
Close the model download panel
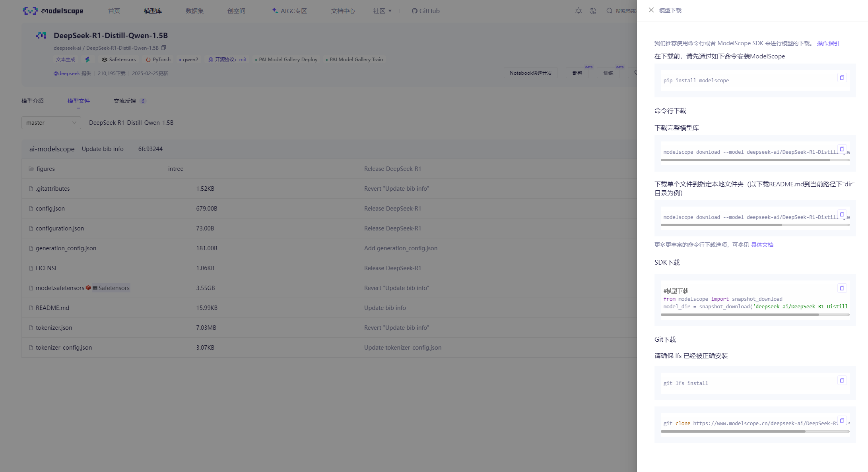pyautogui.click(x=651, y=10)
